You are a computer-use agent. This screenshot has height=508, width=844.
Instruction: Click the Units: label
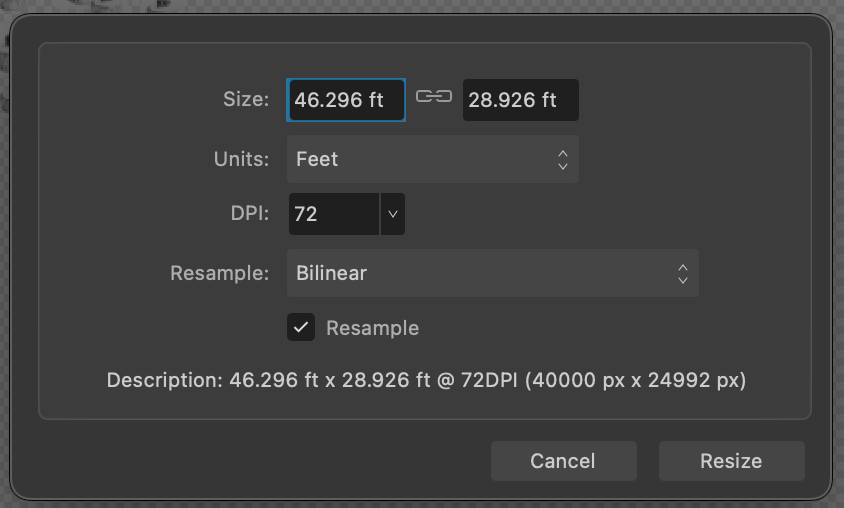(x=241, y=159)
